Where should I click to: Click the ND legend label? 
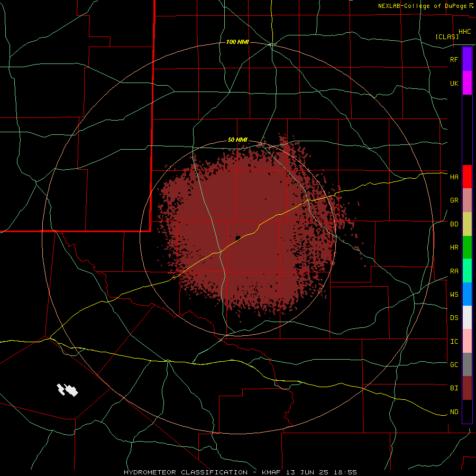[x=454, y=412]
